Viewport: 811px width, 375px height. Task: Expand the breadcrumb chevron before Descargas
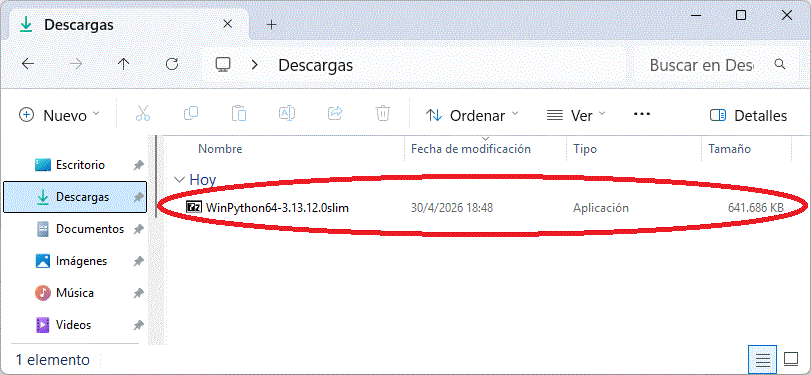254,65
